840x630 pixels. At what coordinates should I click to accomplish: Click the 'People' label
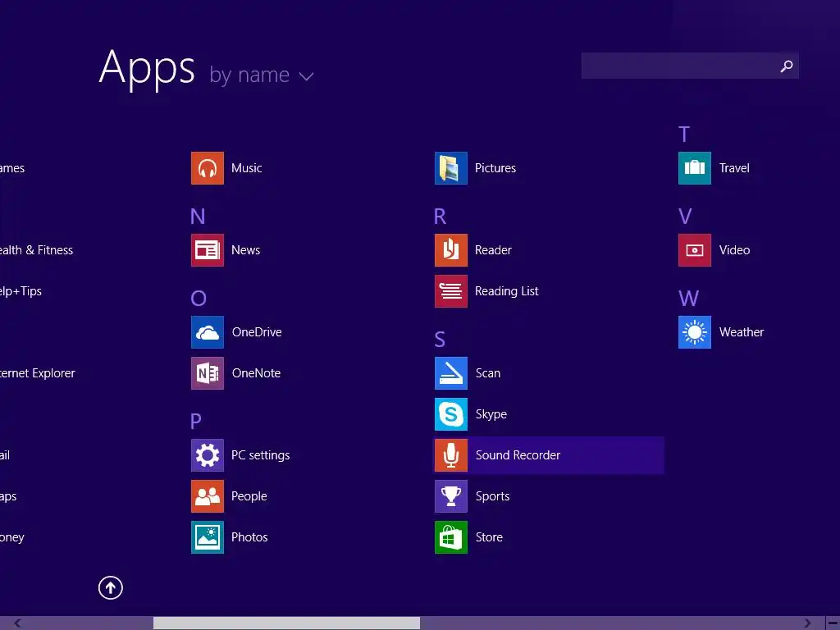[x=249, y=496]
